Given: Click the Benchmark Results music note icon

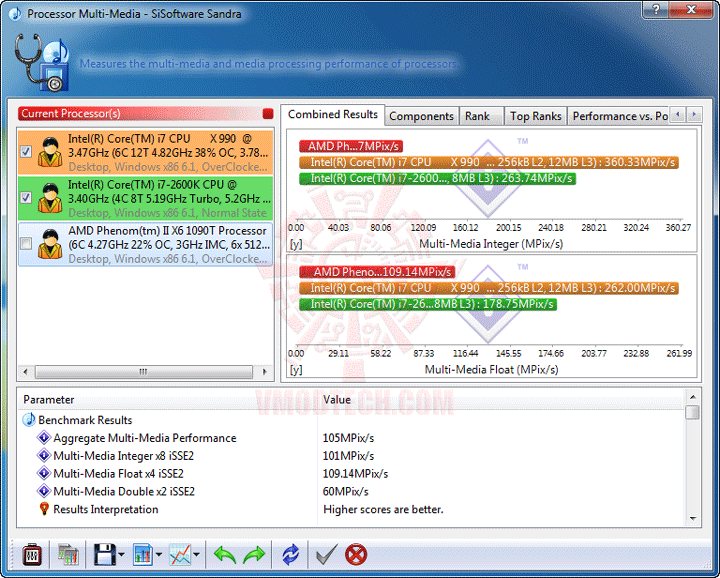Looking at the screenshot, I should tap(29, 420).
